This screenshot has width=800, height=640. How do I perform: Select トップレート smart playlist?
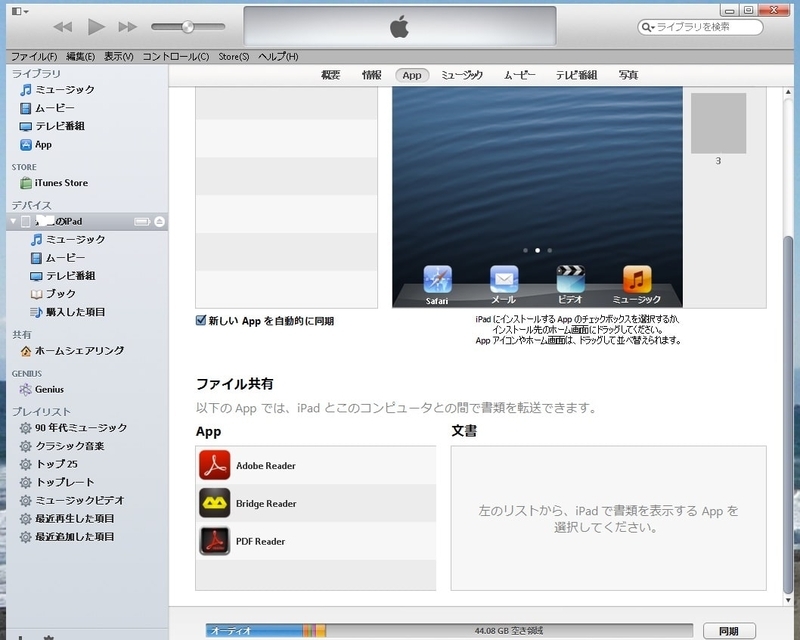(57, 482)
